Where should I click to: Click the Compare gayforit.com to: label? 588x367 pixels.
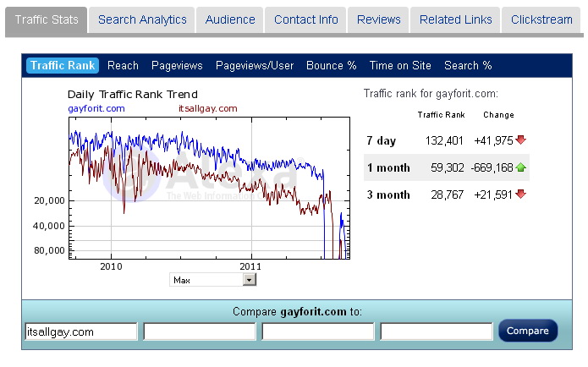pyautogui.click(x=297, y=311)
